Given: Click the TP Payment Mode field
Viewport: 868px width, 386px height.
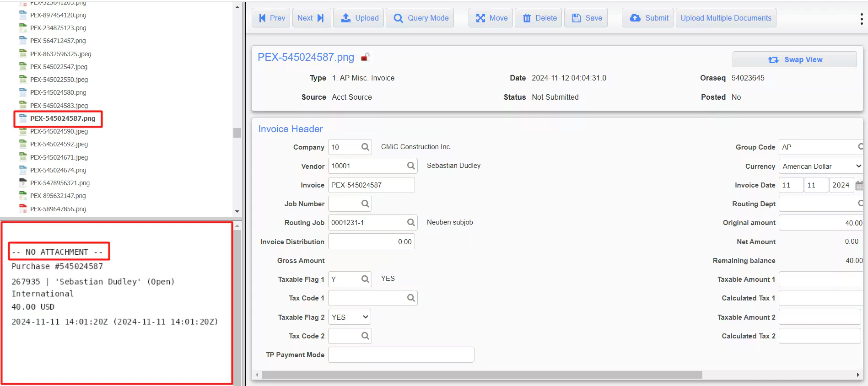Looking at the screenshot, I should [401, 354].
